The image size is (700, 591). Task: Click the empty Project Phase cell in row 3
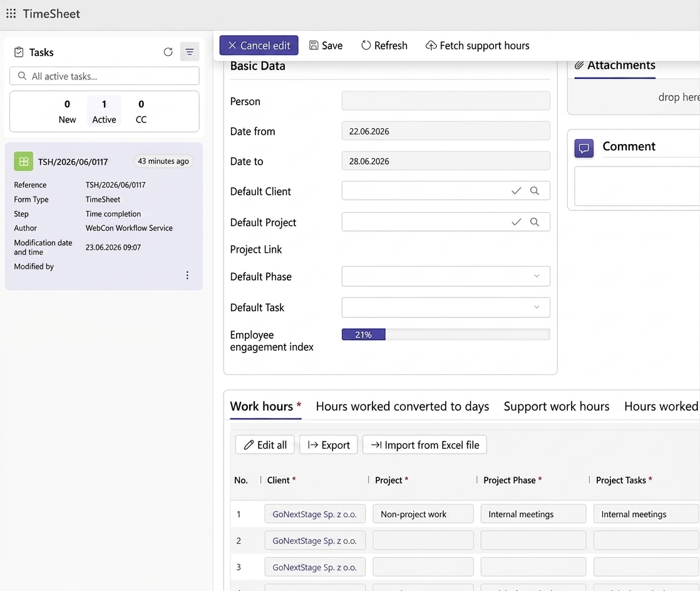coord(533,567)
